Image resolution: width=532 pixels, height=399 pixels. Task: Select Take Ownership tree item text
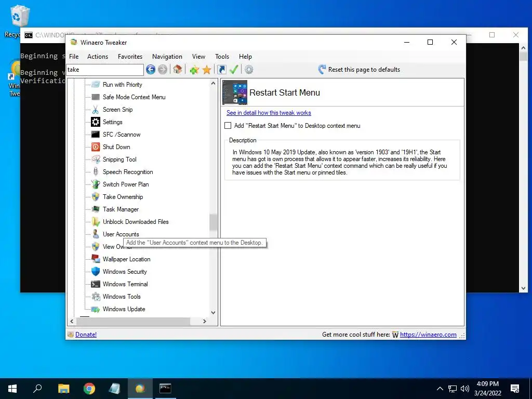(123, 197)
